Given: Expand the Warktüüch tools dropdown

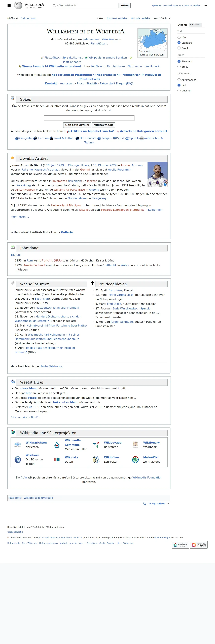Looking at the screenshot, I should pyautogui.click(x=162, y=19).
